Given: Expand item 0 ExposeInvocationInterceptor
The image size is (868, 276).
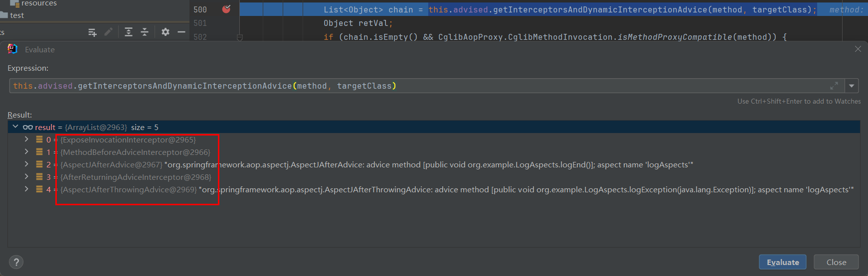Looking at the screenshot, I should point(26,139).
